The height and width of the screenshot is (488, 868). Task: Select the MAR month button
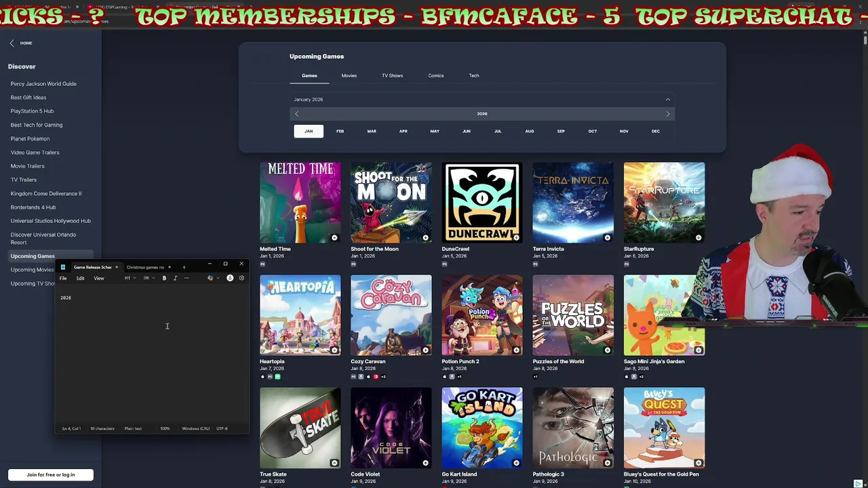[372, 131]
